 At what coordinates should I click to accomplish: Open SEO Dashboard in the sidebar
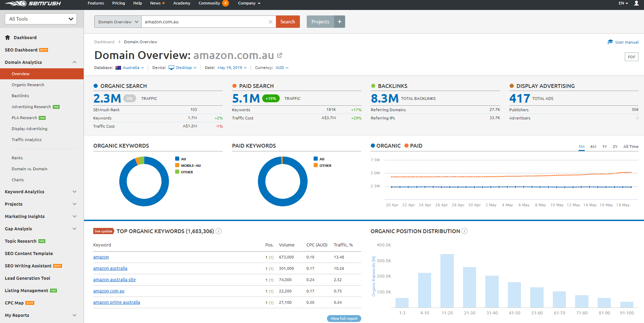(21, 50)
